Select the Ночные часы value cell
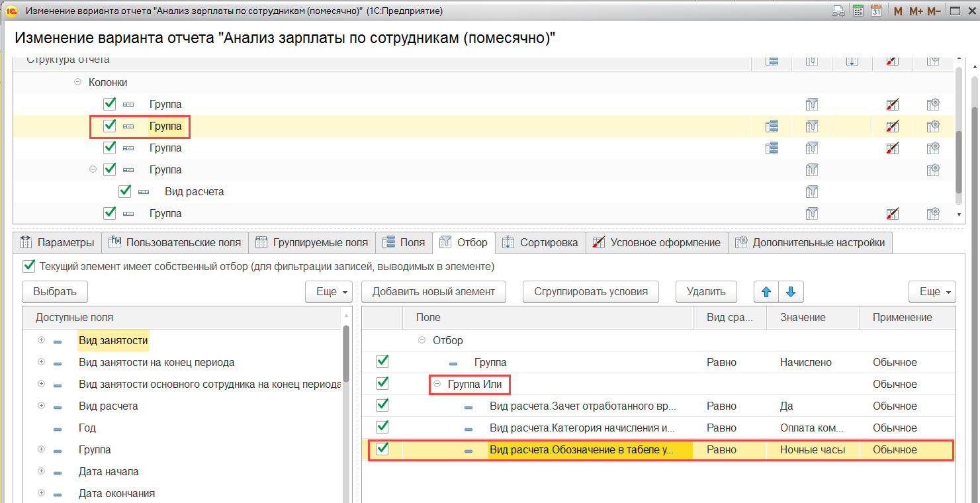The image size is (980, 503). click(813, 450)
